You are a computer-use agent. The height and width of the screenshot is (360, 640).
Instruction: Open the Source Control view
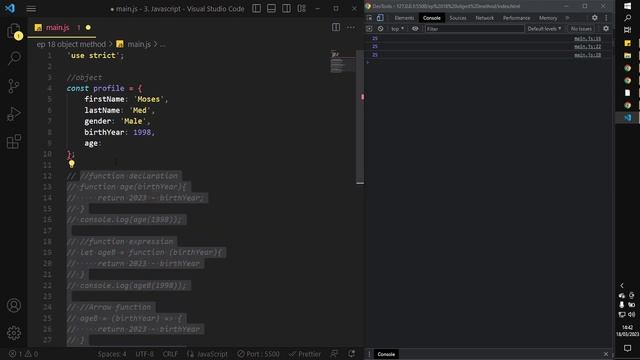14,86
